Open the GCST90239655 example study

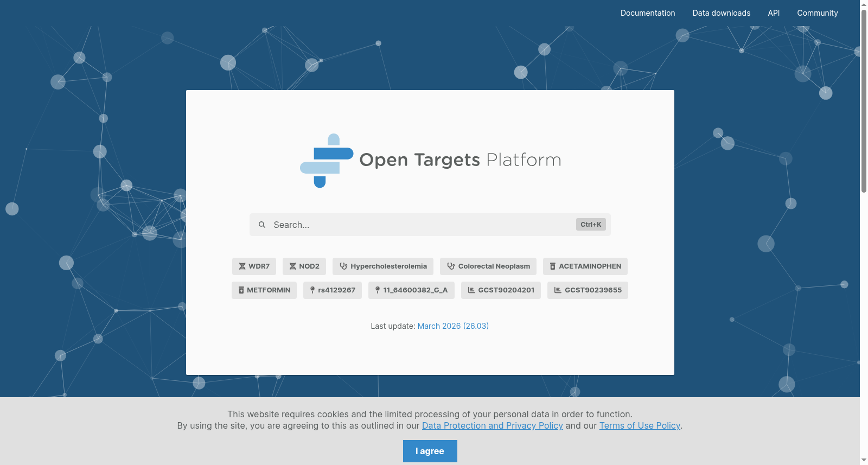click(588, 290)
